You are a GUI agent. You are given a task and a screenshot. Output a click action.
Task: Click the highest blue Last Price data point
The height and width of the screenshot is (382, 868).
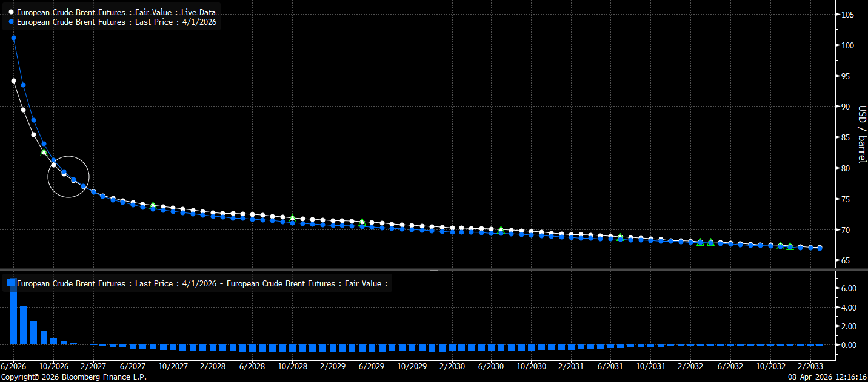pos(13,38)
